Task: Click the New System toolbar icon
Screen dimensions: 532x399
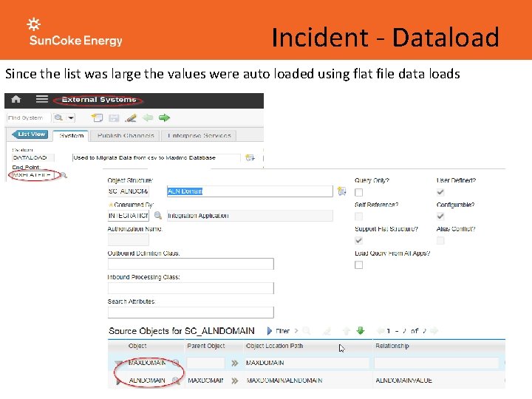Action: point(97,117)
